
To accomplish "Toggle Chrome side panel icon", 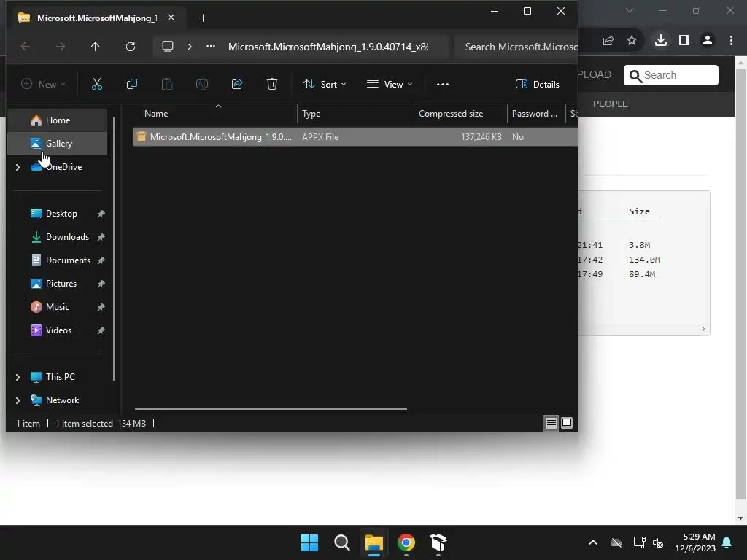I will 684,41.
